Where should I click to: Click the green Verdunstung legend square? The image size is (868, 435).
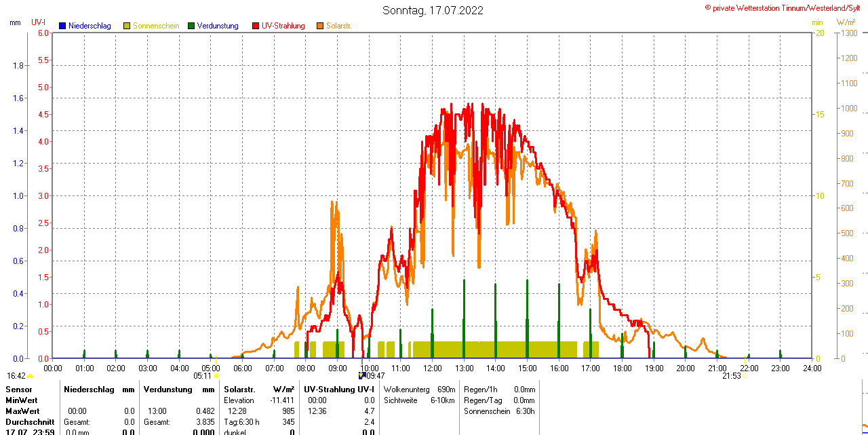[191, 26]
